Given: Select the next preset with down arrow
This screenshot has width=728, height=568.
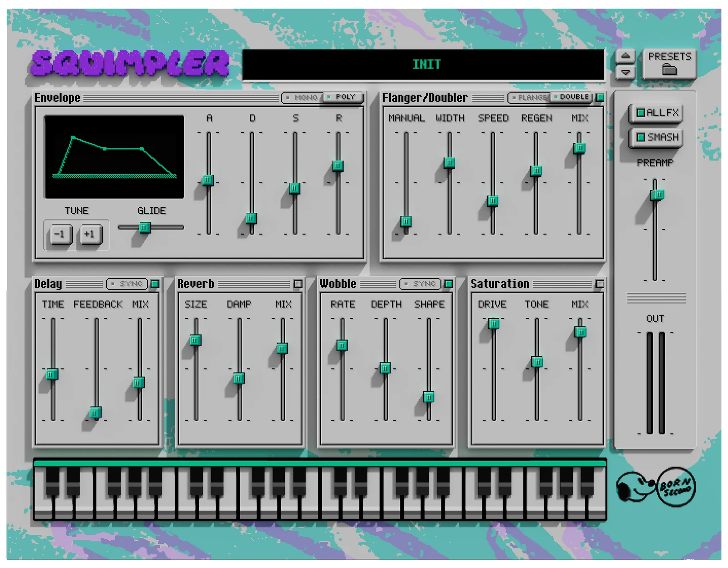Looking at the screenshot, I should 626,72.
